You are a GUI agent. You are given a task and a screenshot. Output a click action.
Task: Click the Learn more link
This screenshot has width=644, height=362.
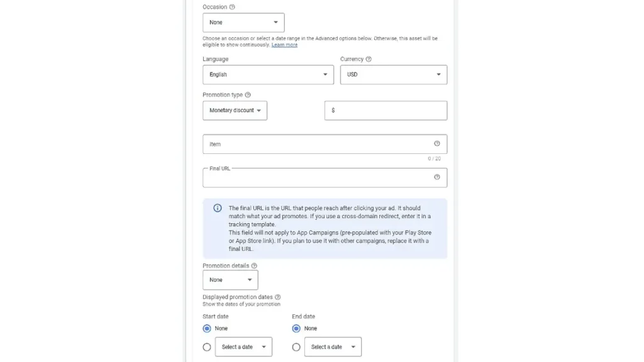[284, 45]
